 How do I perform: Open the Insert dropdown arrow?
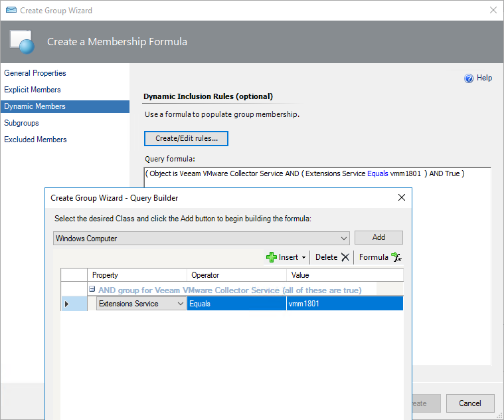[x=303, y=258]
